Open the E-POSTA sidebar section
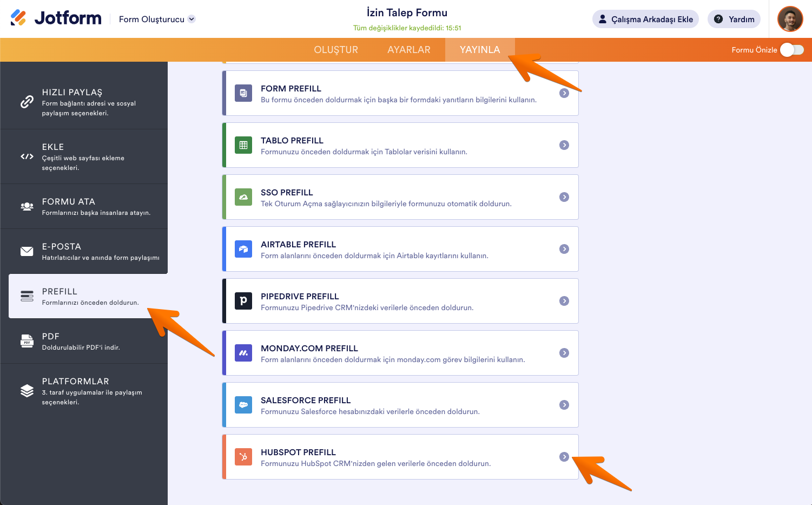The width and height of the screenshot is (812, 505). pyautogui.click(x=84, y=251)
